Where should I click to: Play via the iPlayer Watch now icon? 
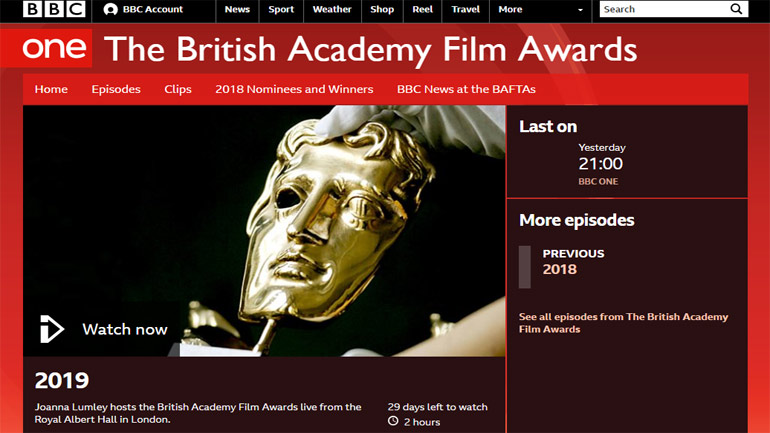[x=52, y=329]
